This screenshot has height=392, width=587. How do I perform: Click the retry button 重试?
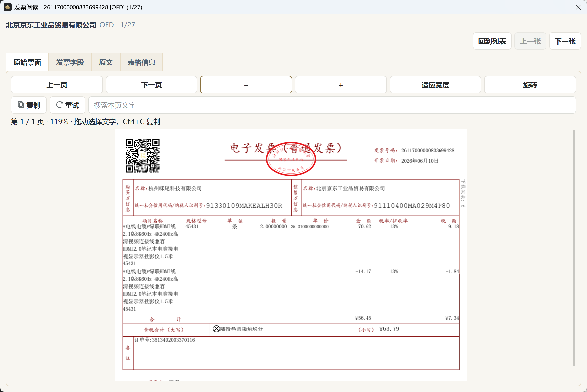coord(68,105)
